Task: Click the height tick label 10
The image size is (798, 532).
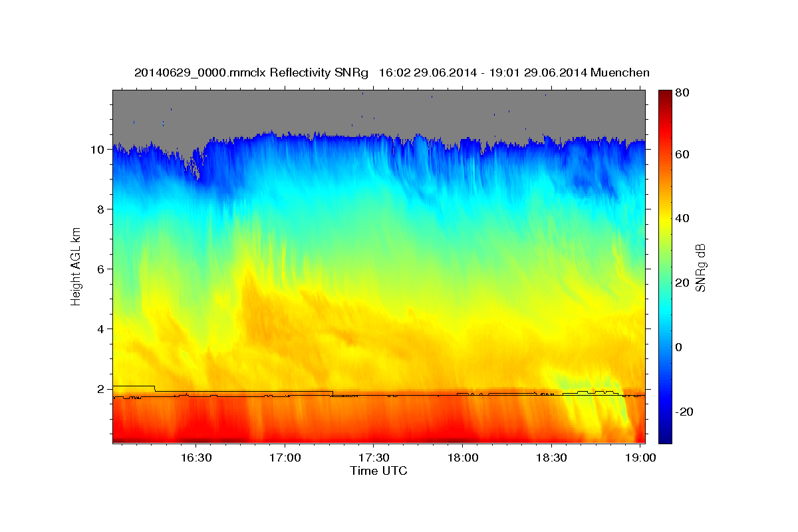Action: (99, 150)
